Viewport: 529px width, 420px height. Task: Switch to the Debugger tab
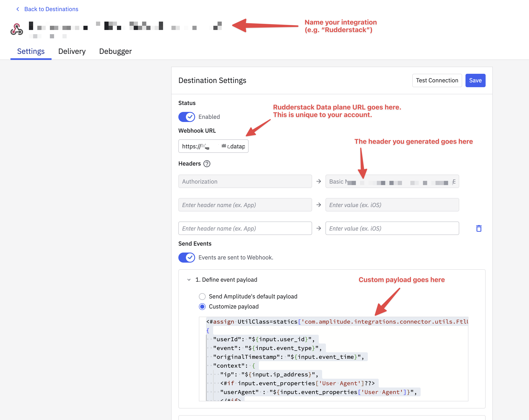(115, 51)
